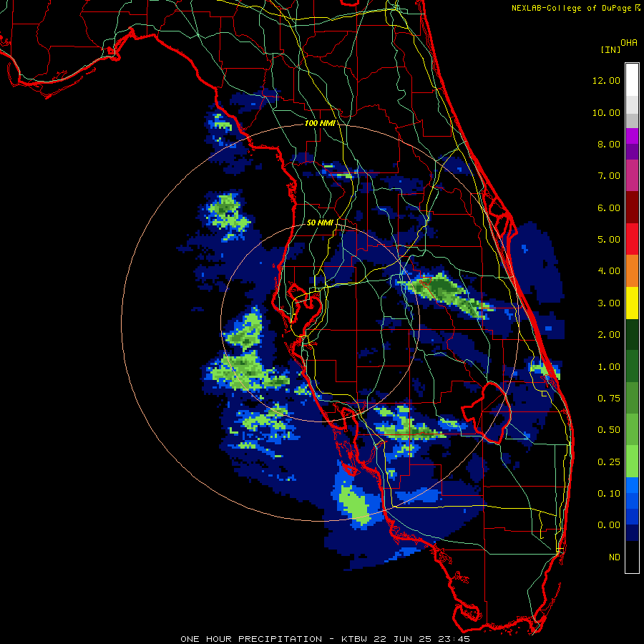The image size is (644, 644).
Task: Click the 3.00 legend value
Action: tap(609, 303)
